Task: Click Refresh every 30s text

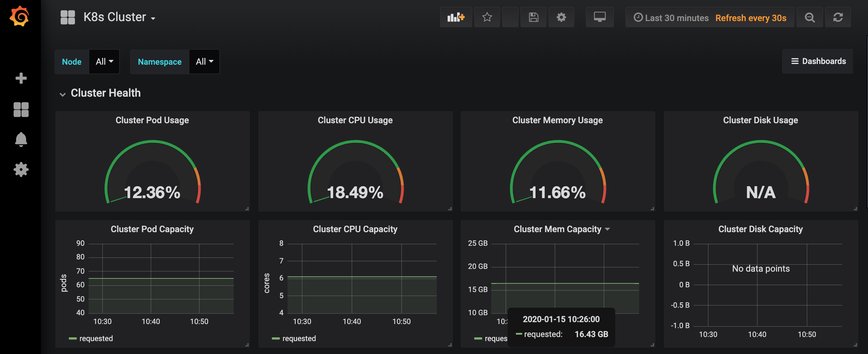Action: pyautogui.click(x=751, y=18)
